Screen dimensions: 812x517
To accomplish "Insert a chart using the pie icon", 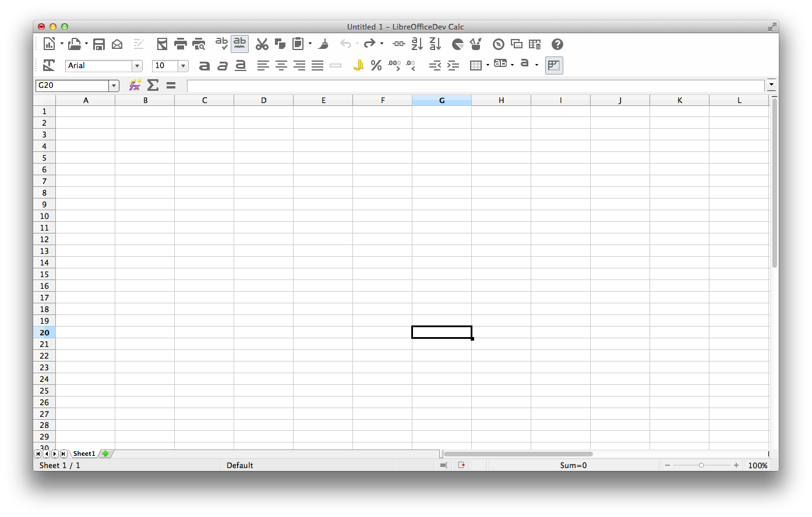I will (458, 44).
